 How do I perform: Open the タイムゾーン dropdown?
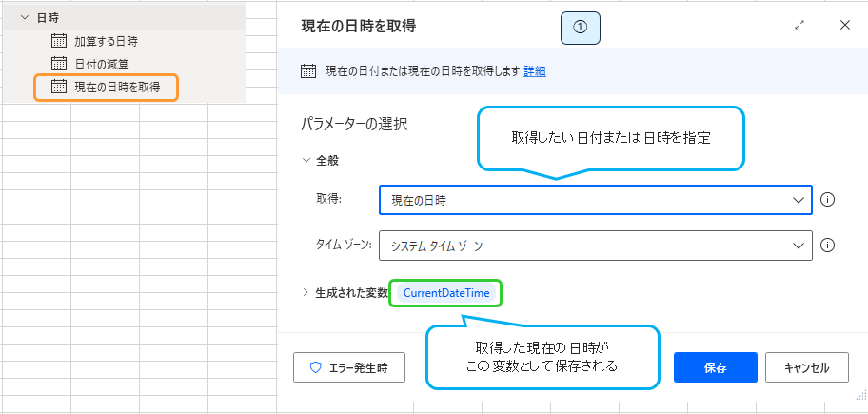click(x=595, y=245)
